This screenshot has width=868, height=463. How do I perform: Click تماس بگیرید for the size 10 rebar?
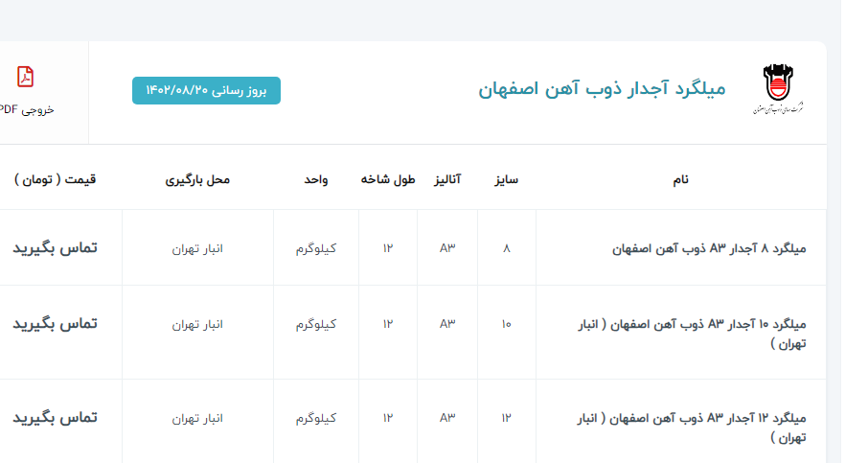(x=55, y=324)
